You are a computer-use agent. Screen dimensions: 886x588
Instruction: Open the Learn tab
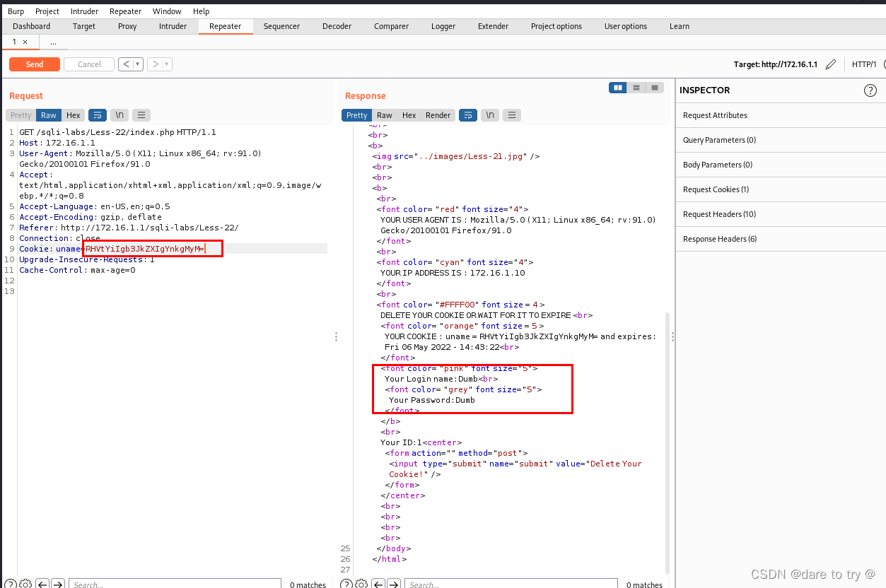pos(679,26)
